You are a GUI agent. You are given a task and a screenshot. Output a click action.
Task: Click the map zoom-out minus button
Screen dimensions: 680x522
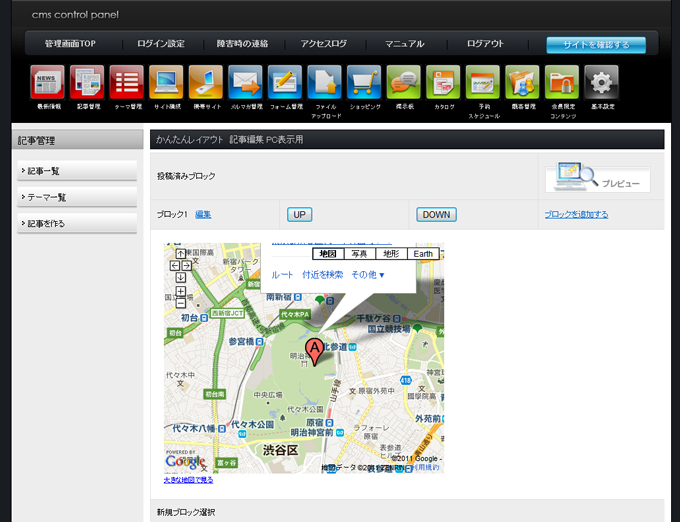click(180, 302)
